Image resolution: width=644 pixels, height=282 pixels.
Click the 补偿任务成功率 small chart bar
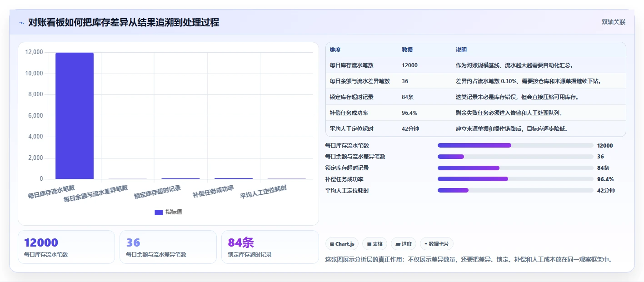[x=234, y=178]
